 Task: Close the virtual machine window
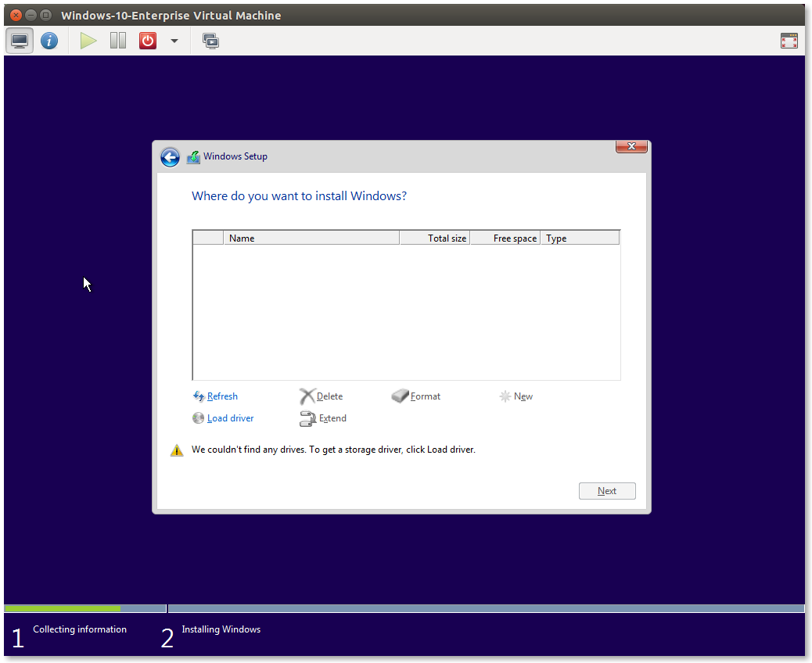click(16, 15)
